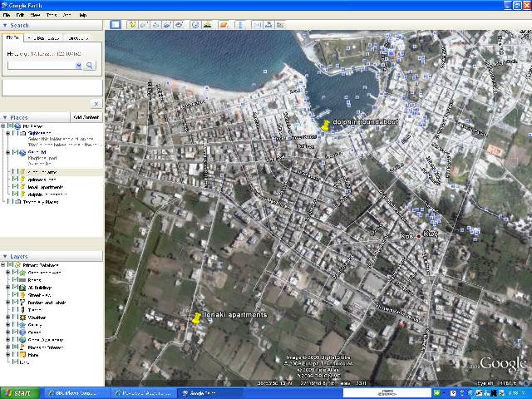Viewport: 532px width, 399px height.
Task: Click the Add Image Overlay toolbar icon
Action: click(x=167, y=24)
